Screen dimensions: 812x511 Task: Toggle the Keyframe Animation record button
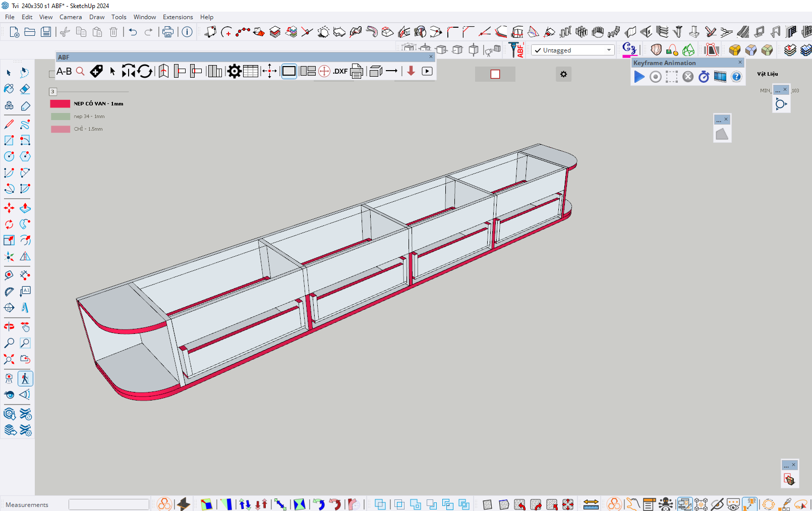tap(656, 77)
